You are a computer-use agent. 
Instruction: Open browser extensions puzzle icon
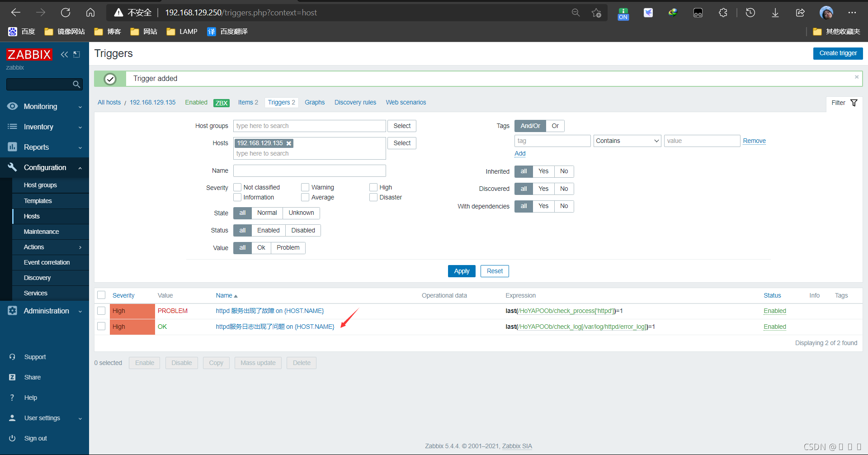pyautogui.click(x=723, y=13)
